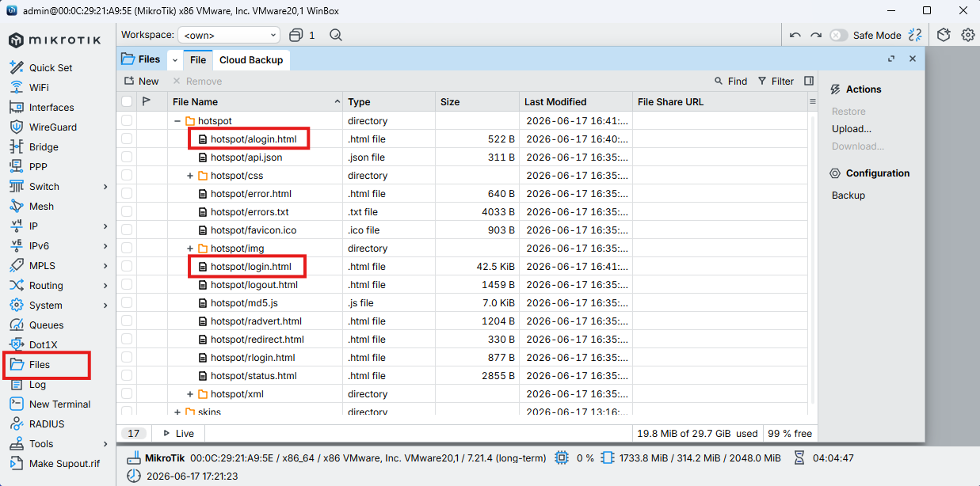Sort by the Last Modified column header
Screen dimensions: 980x486
point(575,102)
